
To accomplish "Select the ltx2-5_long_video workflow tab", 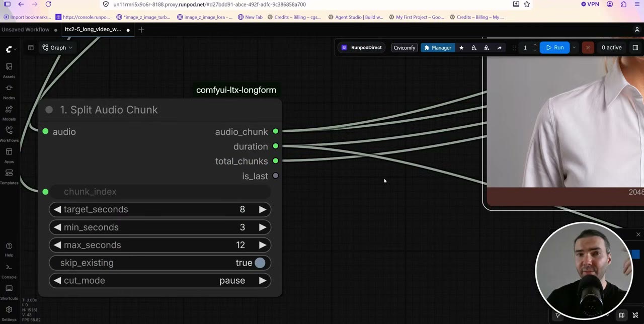I will [93, 30].
